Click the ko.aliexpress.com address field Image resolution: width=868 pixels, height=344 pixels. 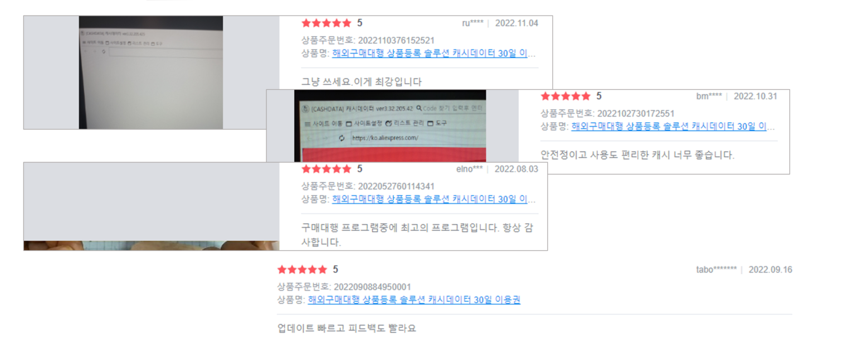418,138
